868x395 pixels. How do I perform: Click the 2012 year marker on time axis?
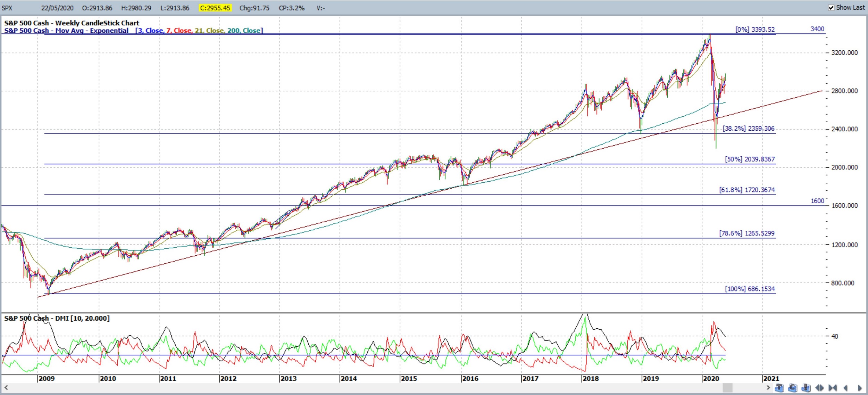[x=228, y=378]
